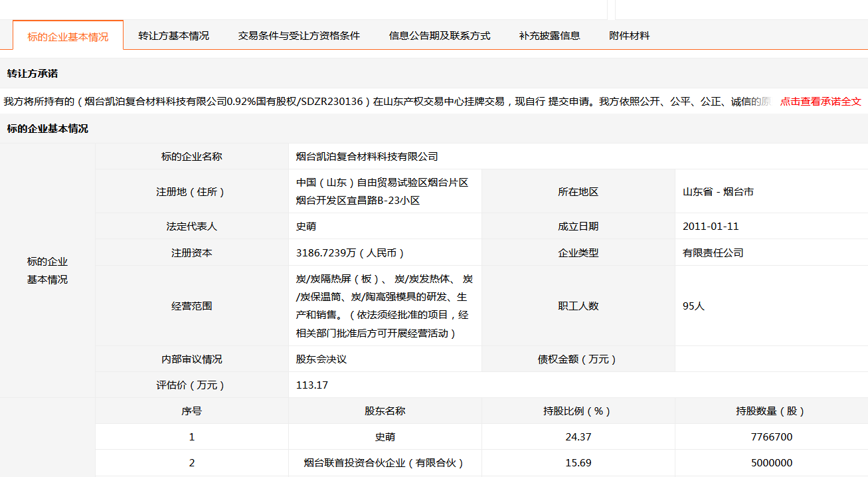Click the 债权金额（万元） label cell
Image resolution: width=868 pixels, height=477 pixels.
point(578,359)
